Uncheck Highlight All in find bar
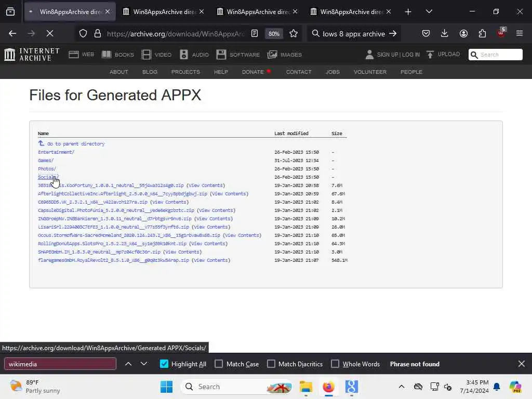 click(x=164, y=364)
